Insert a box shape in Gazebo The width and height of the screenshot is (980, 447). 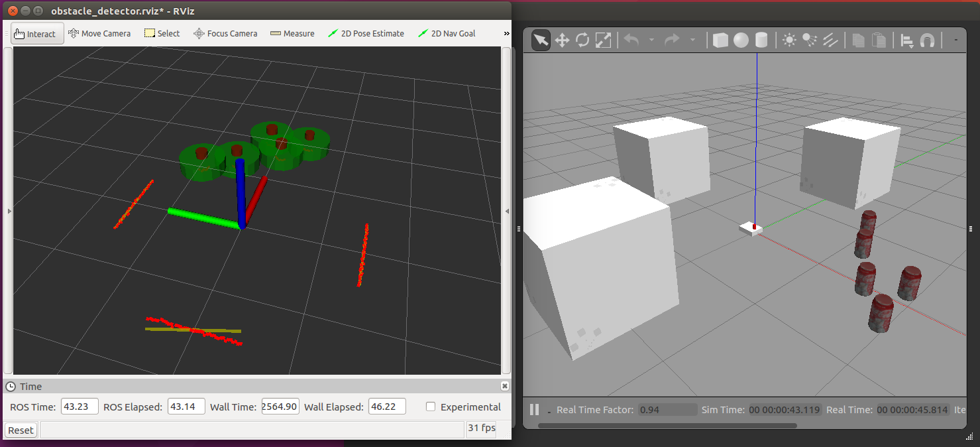point(720,40)
